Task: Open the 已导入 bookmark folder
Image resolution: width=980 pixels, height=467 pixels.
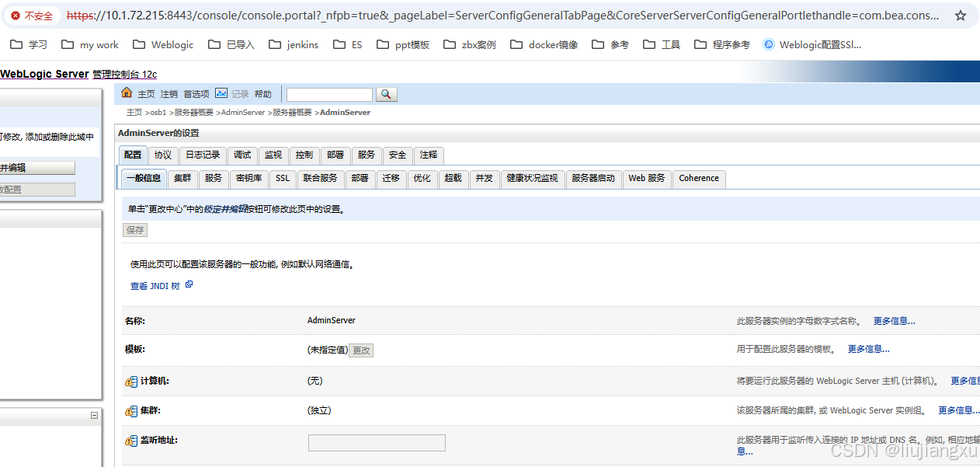Action: [231, 45]
